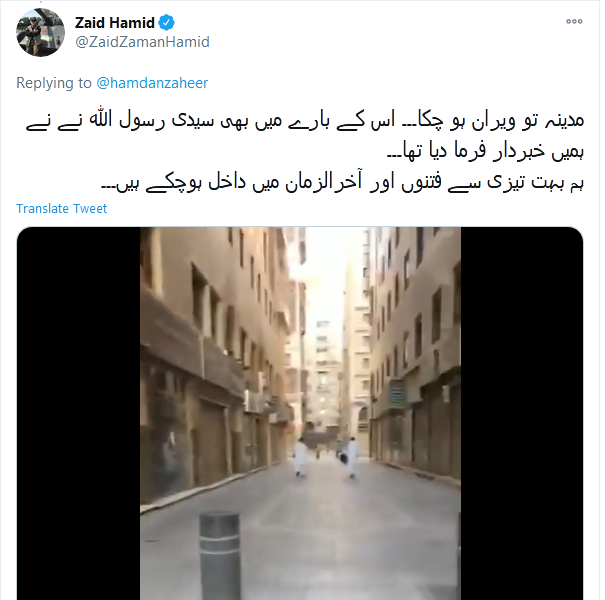Open the tweet's three-dot more options menu
The width and height of the screenshot is (605, 600).
pos(574,22)
